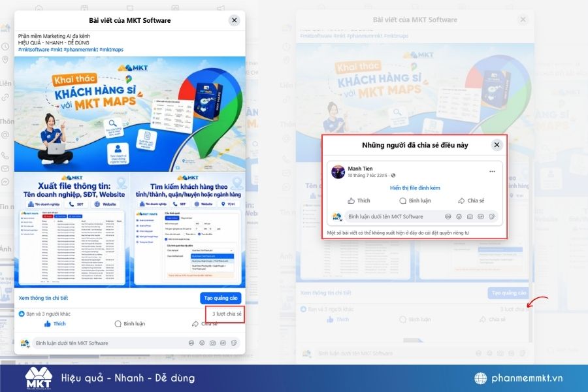Open avatar sticker picker in share popup comment box
The width and height of the screenshot is (588, 392).
point(448,216)
